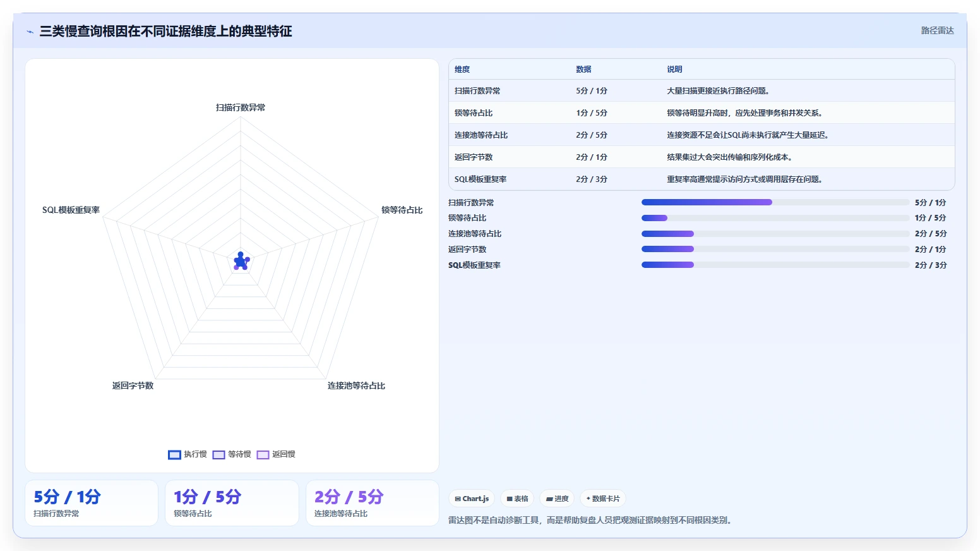
Task: Click the SQL模板重复率 progress bar
Action: pyautogui.click(x=775, y=265)
